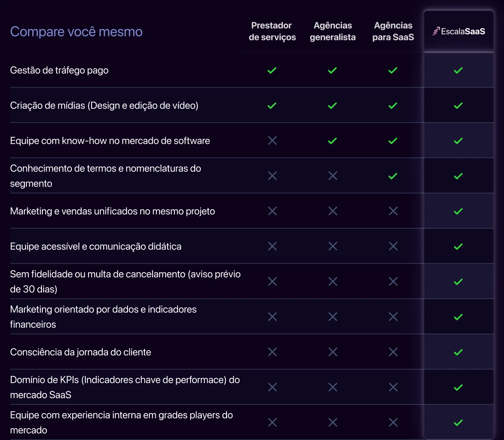The image size is (504, 440).
Task: Click EscalaSaaS checkmark for Marketing e vendas unificados
Action: [x=458, y=211]
